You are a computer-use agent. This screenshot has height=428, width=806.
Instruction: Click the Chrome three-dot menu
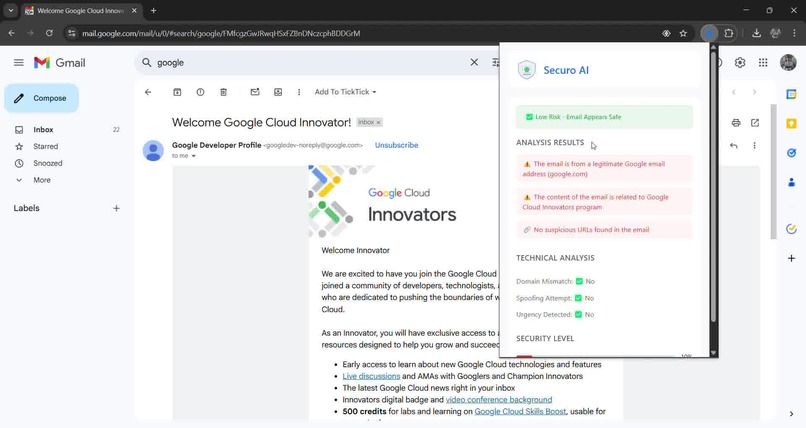[x=795, y=33]
